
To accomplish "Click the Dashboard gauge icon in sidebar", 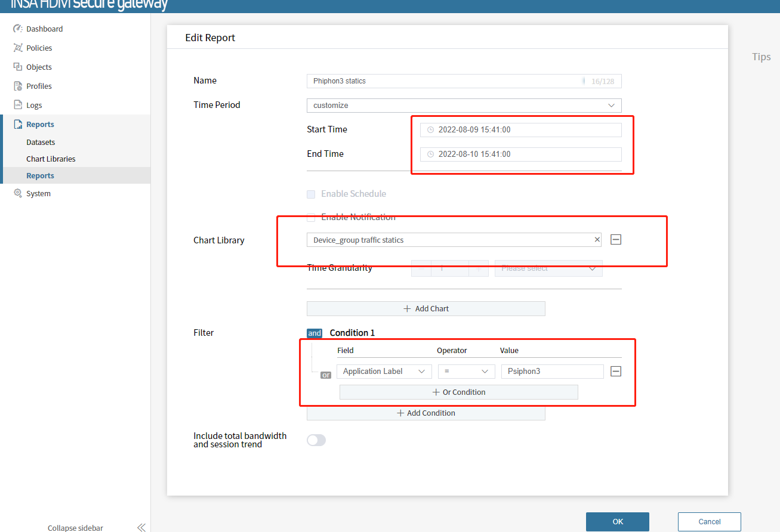I will pyautogui.click(x=18, y=29).
